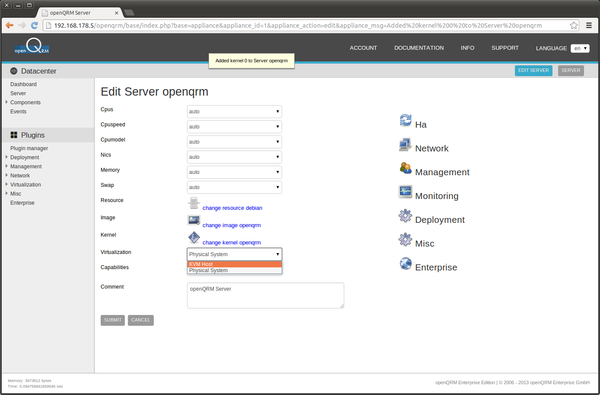Click the Enterprise globe icon

coord(405,263)
